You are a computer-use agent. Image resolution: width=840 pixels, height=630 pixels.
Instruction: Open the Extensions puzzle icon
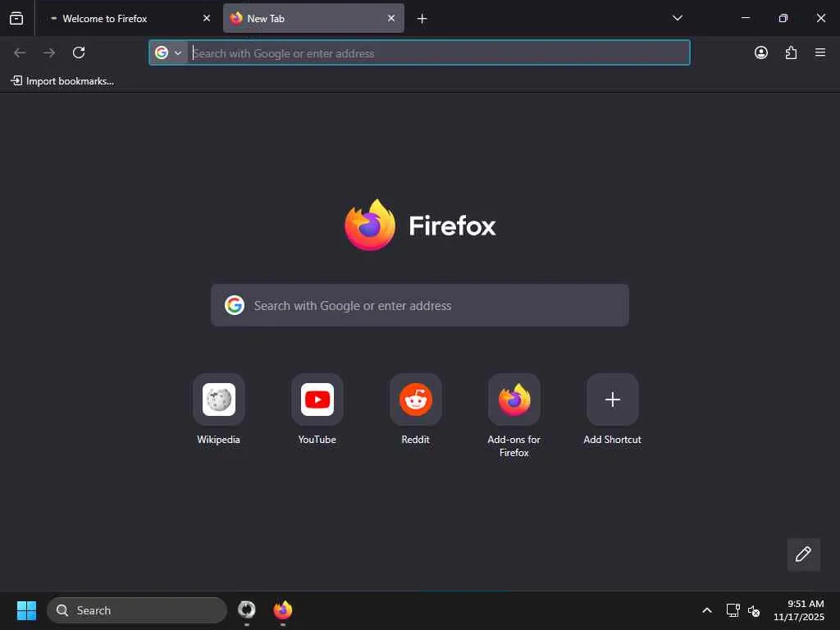click(791, 52)
